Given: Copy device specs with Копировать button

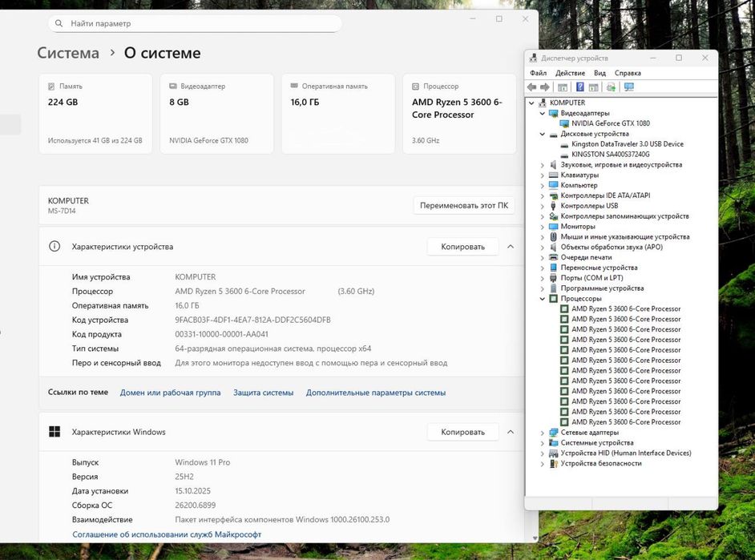Looking at the screenshot, I should [x=462, y=246].
